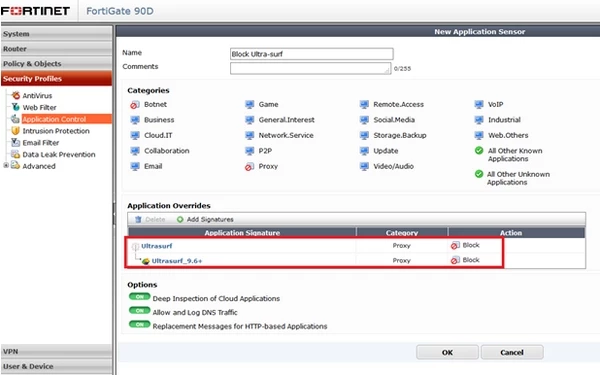This screenshot has height=375, width=600.
Task: Select Data Leak Prevention in sidebar
Action: pos(59,155)
